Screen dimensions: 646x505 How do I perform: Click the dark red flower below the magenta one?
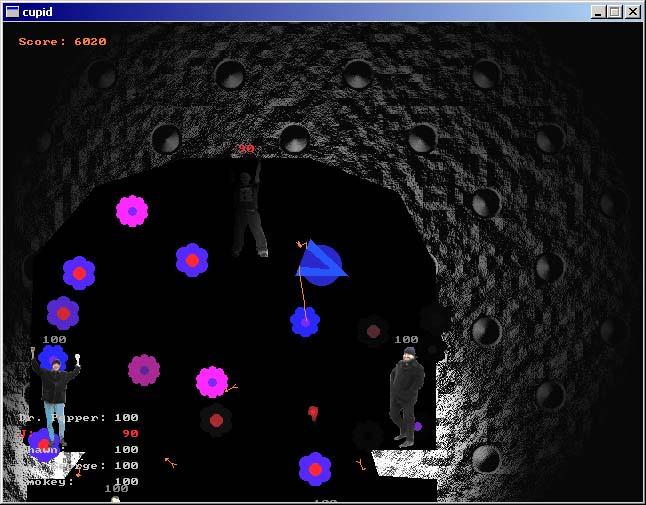tap(216, 421)
